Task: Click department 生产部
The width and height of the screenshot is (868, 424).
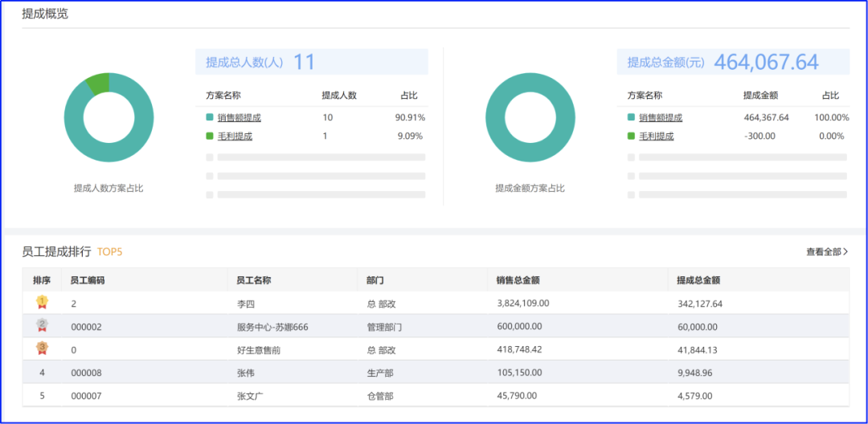Action: [x=379, y=373]
